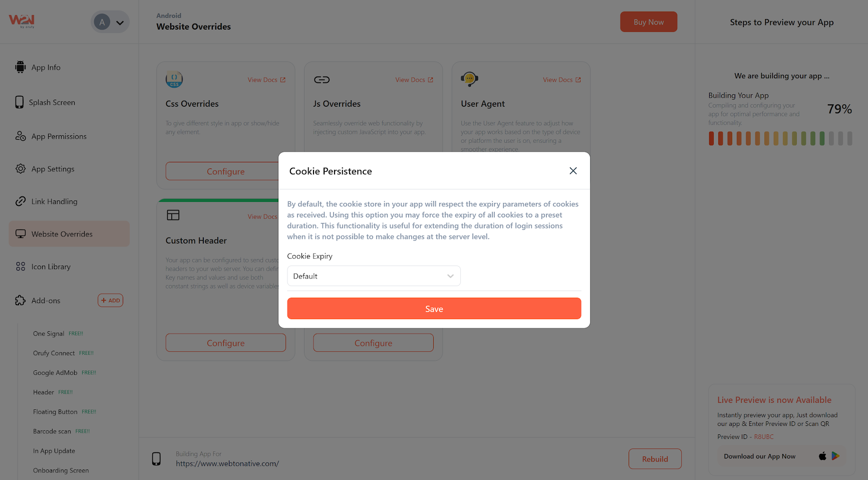Click the Link Handling chain icon
The width and height of the screenshot is (868, 480).
point(21,201)
